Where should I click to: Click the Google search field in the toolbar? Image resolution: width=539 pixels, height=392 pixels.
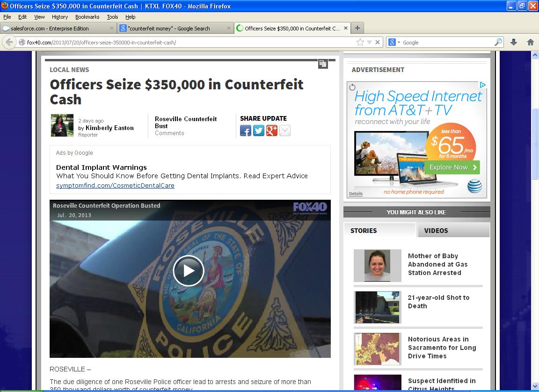coord(447,42)
